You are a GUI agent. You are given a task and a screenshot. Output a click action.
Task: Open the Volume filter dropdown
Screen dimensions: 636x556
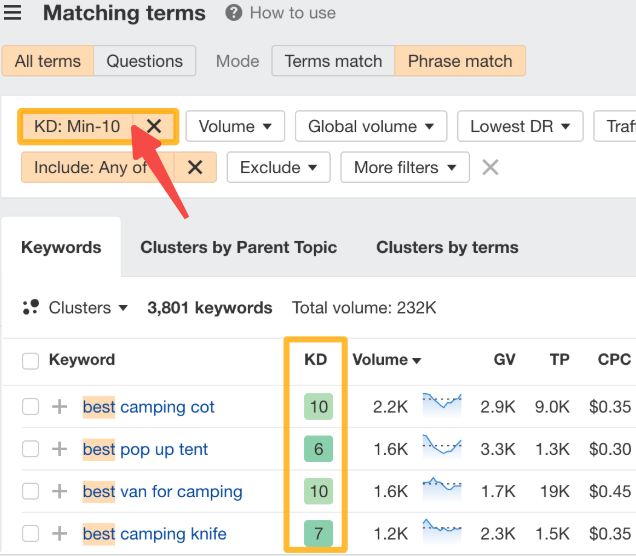[235, 126]
